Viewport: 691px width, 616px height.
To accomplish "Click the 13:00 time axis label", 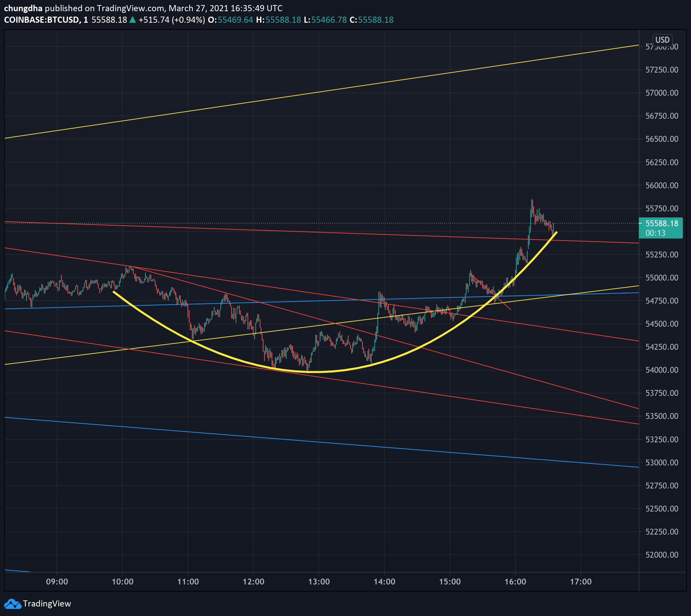I will pos(319,582).
